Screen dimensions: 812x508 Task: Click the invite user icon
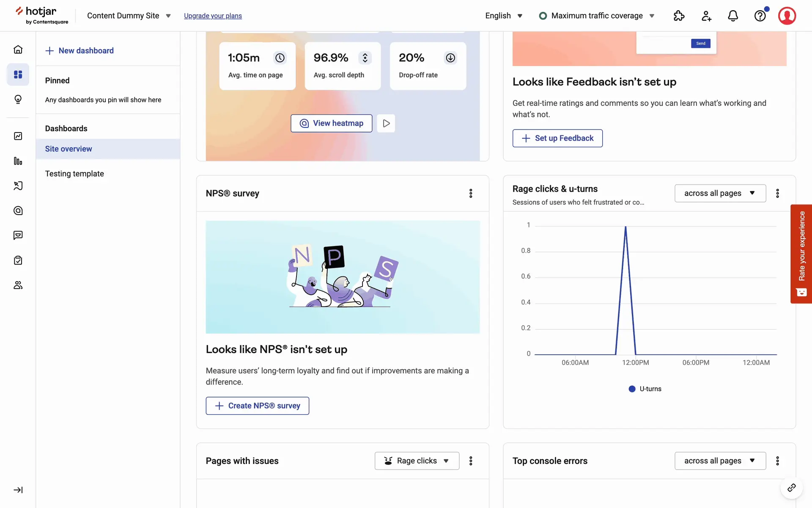click(x=706, y=16)
